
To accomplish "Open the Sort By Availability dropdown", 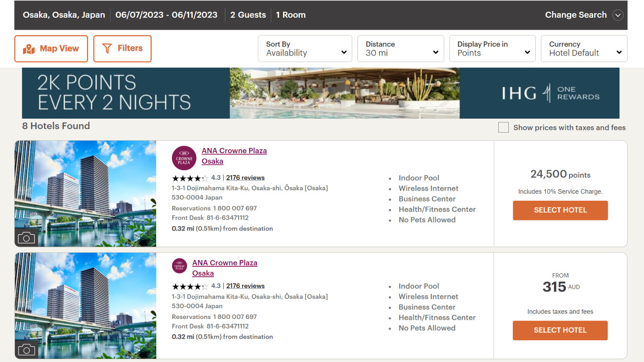I will 305,49.
